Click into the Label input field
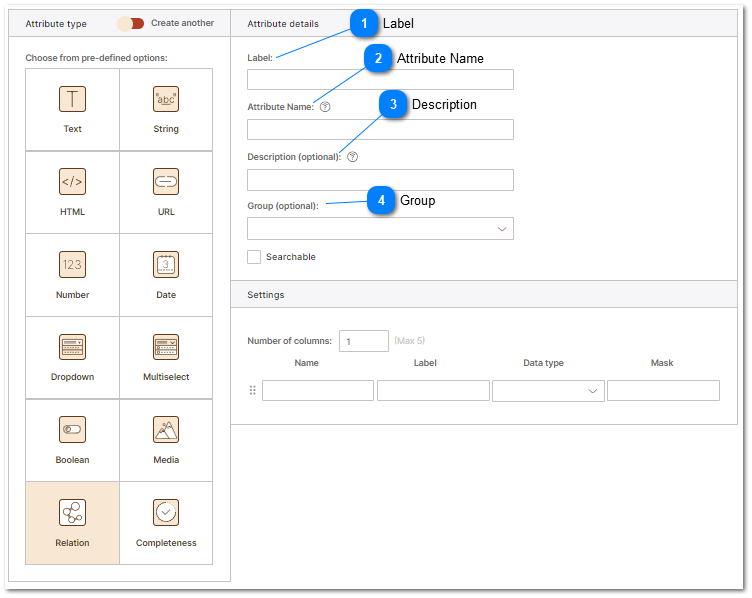This screenshot has width=752, height=598. (x=380, y=80)
